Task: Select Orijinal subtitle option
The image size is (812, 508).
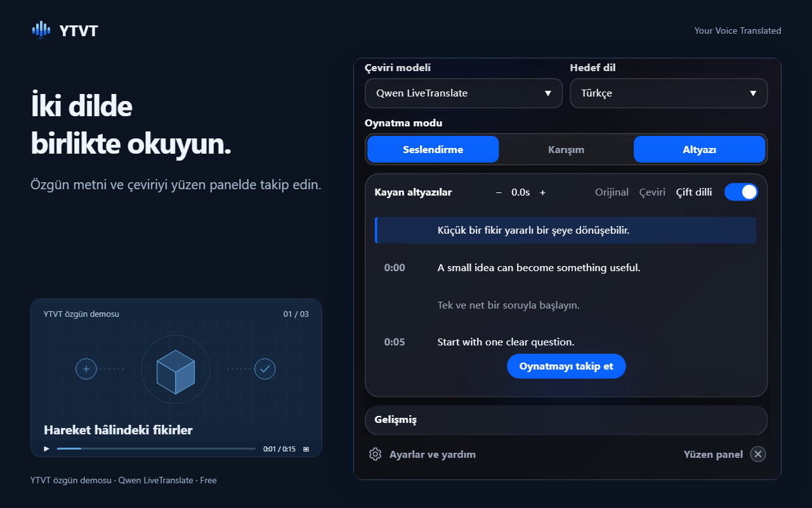Action: tap(612, 192)
